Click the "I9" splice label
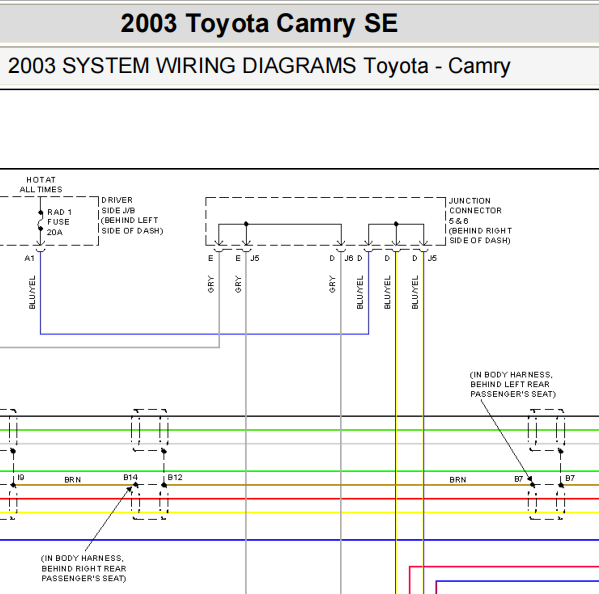This screenshot has height=594, width=599. (21, 477)
